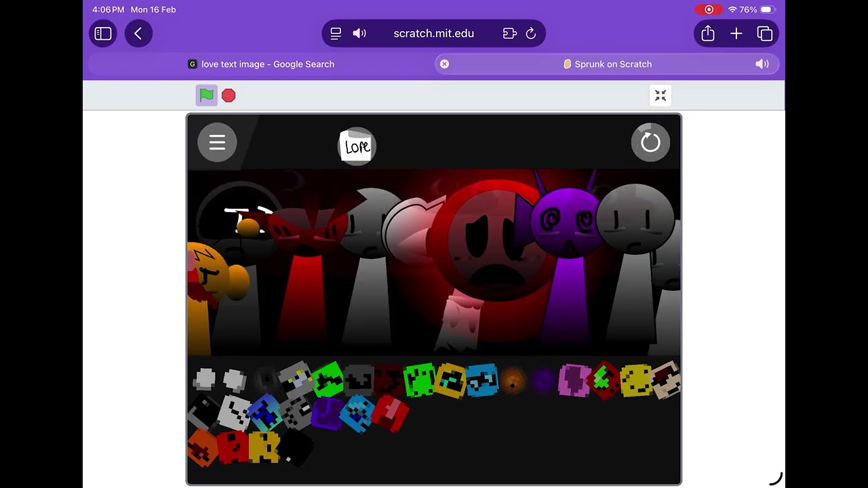
Task: Open the Lore note button
Action: tap(357, 146)
